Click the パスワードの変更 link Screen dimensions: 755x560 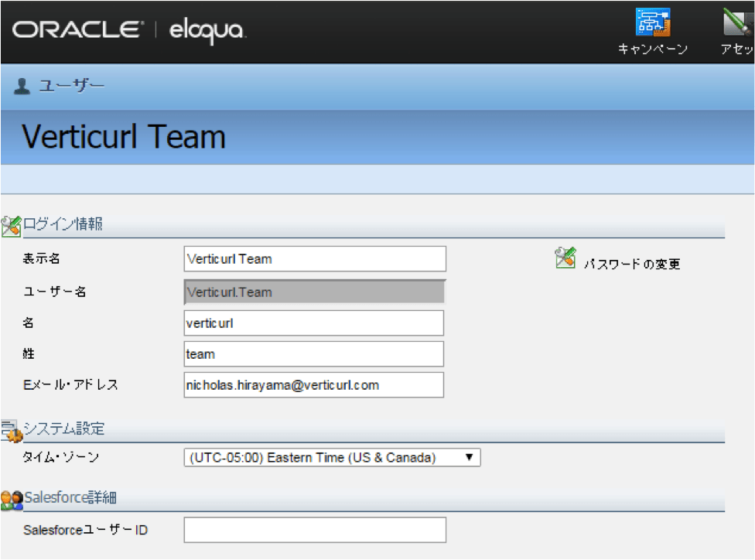pyautogui.click(x=632, y=265)
